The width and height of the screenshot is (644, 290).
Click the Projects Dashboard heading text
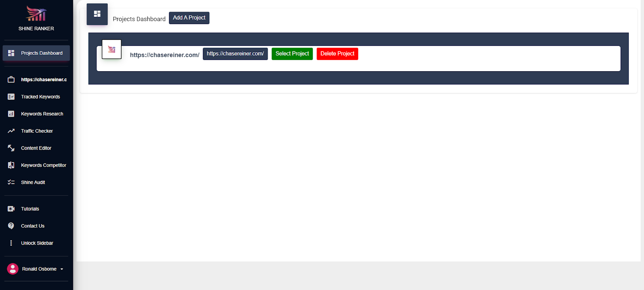tap(139, 19)
